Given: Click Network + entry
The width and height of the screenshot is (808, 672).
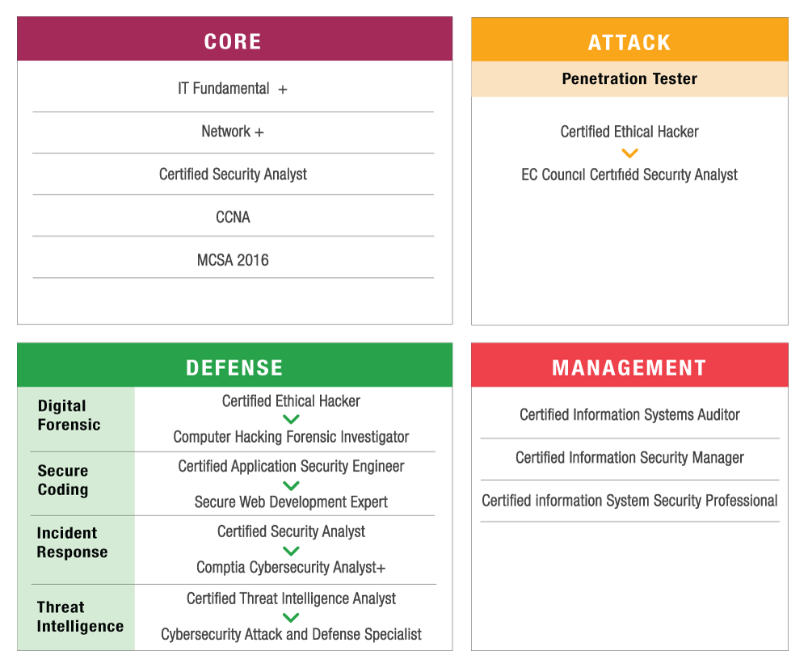Looking at the screenshot, I should pos(233,132).
